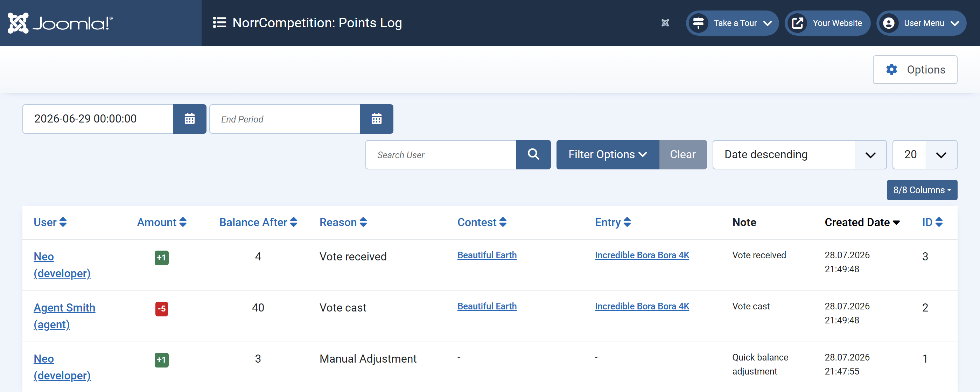Screen dimensions: 980x392
Task: Sort by ID column
Action: [932, 222]
